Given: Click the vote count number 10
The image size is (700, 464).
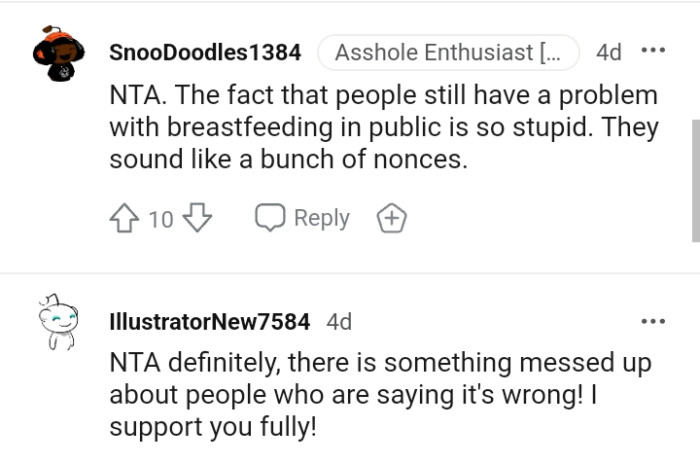Looking at the screenshot, I should click(161, 219).
